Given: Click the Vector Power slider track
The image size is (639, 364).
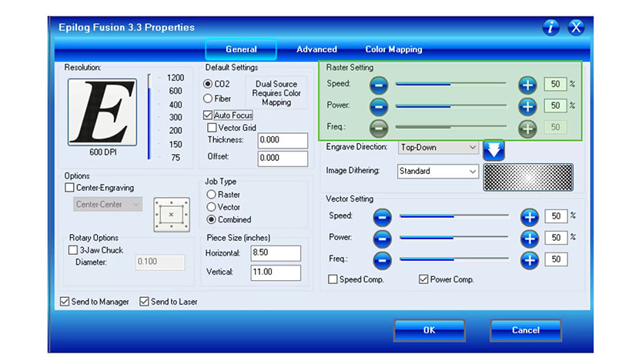Looking at the screenshot, I should (x=454, y=238).
